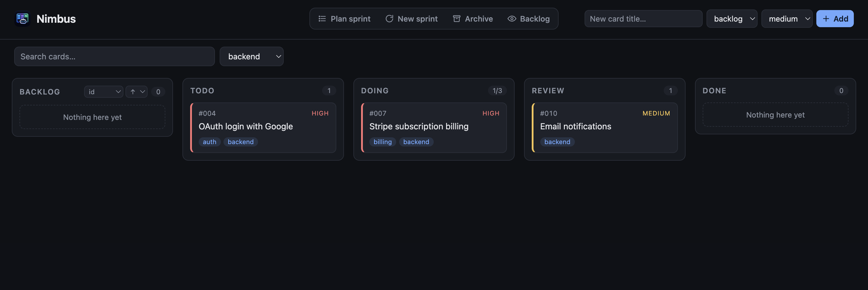Click the yellow priority stripe on card #010

pos(533,128)
